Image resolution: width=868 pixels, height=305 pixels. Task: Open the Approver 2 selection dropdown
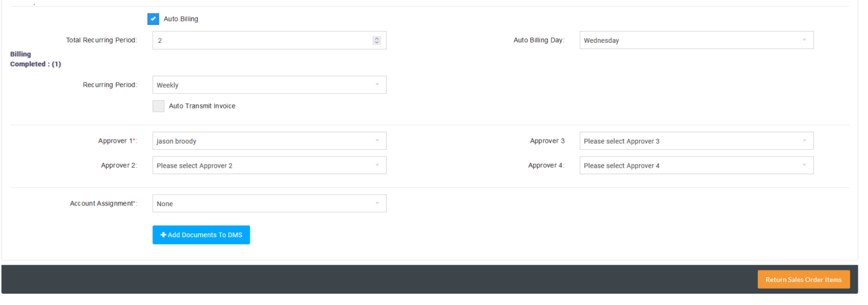[x=270, y=165]
